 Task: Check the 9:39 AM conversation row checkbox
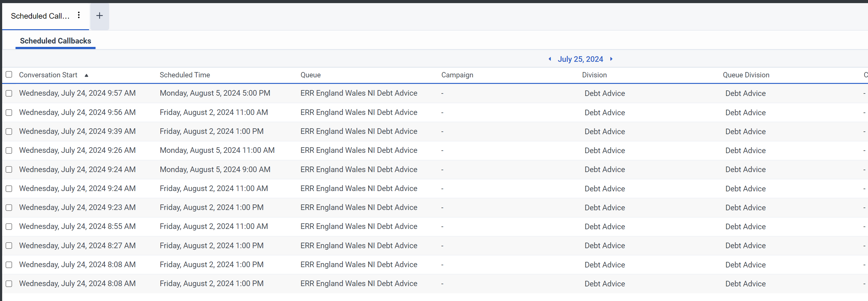tap(9, 132)
